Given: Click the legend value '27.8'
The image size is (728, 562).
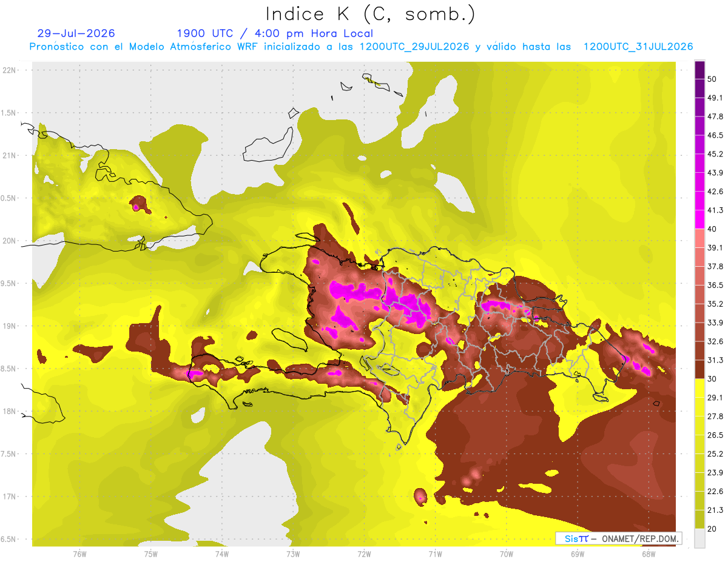Looking at the screenshot, I should click(715, 416).
